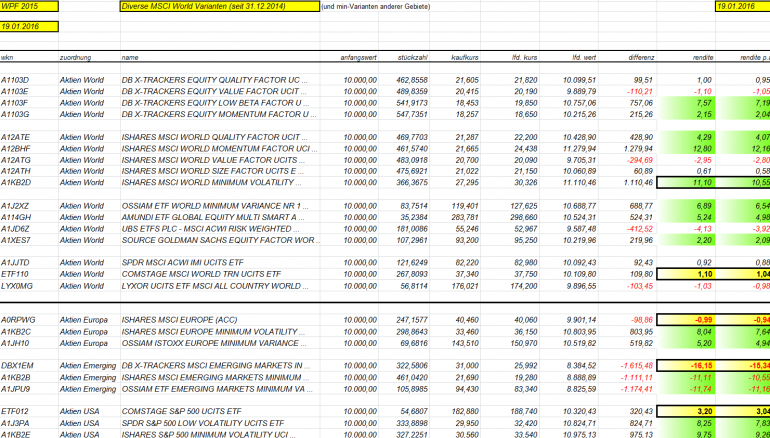Screen dimensions: 770x438
Task: Select WKN cell A1J2XZ
Action: pyautogui.click(x=29, y=206)
